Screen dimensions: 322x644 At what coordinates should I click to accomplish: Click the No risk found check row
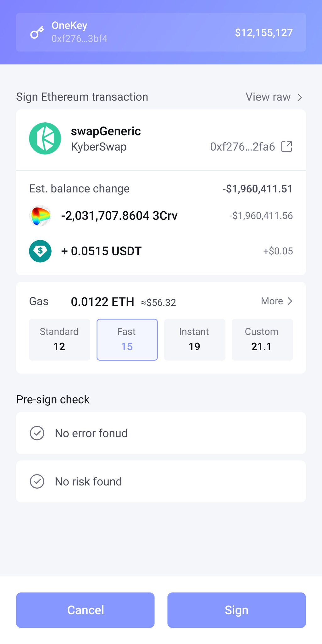click(x=161, y=481)
